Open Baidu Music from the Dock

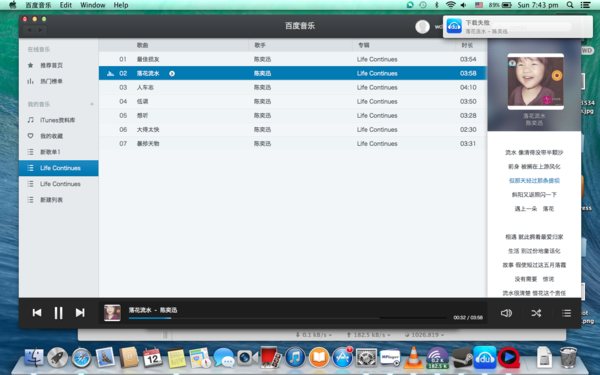[x=484, y=358]
